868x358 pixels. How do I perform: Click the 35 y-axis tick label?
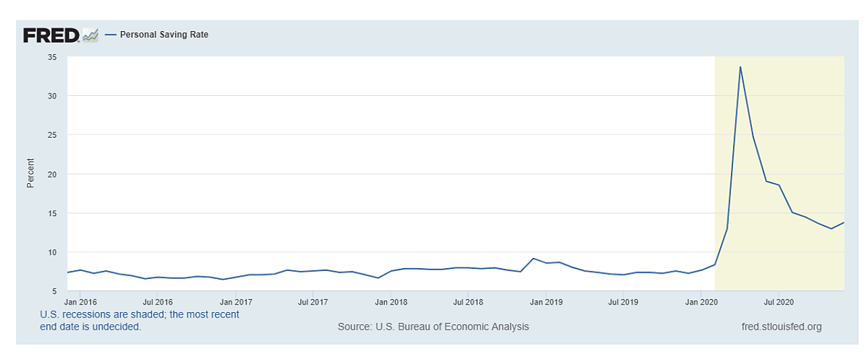[x=52, y=57]
